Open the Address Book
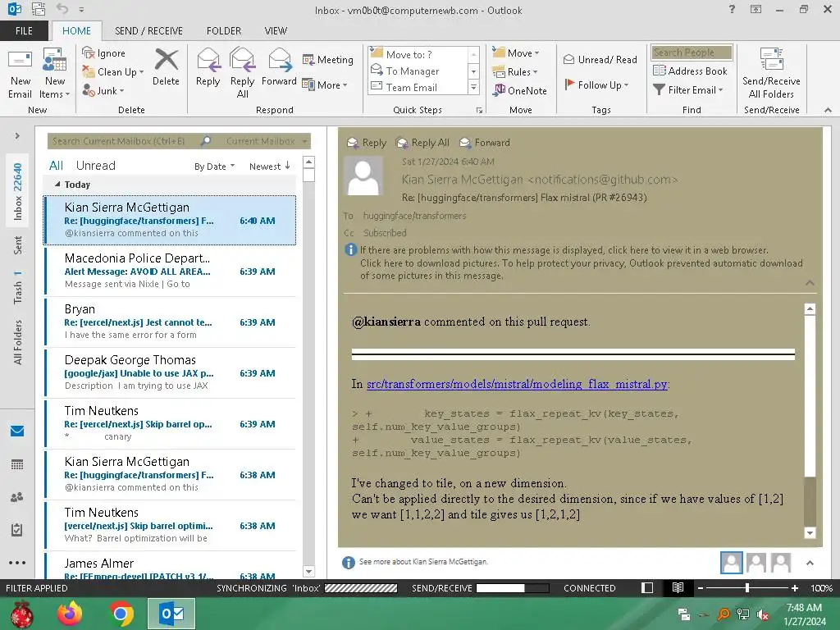Image resolution: width=840 pixels, height=630 pixels. click(690, 71)
